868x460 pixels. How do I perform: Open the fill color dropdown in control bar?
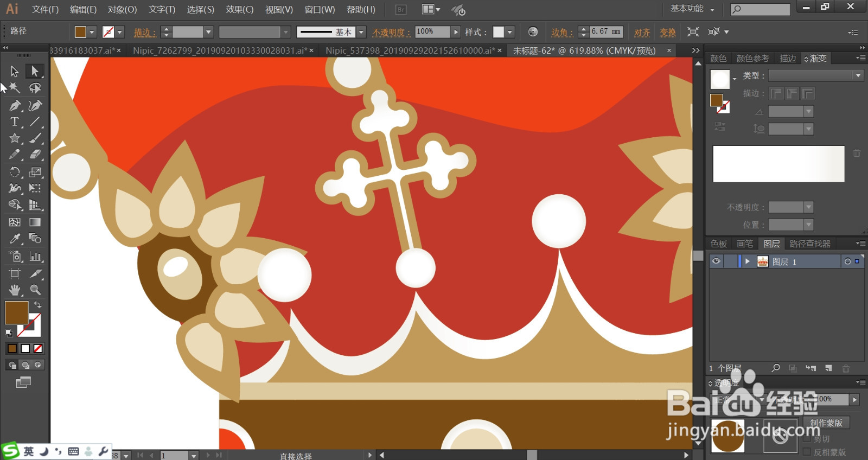(x=91, y=32)
